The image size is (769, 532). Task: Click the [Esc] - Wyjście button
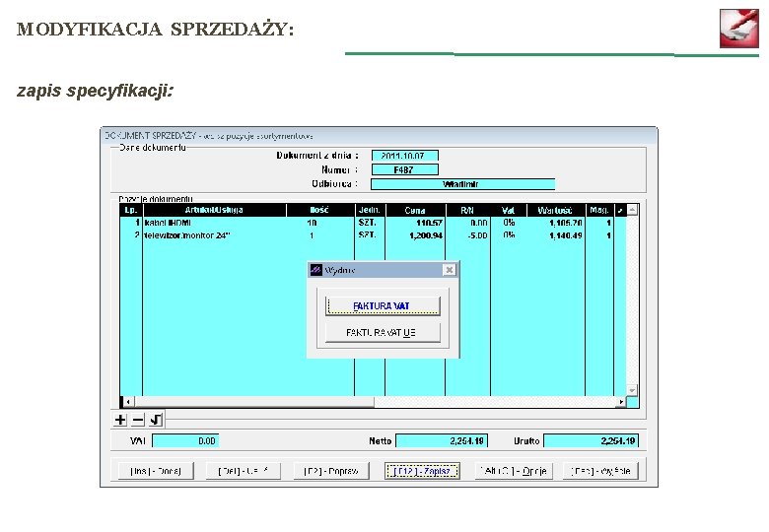tap(600, 471)
